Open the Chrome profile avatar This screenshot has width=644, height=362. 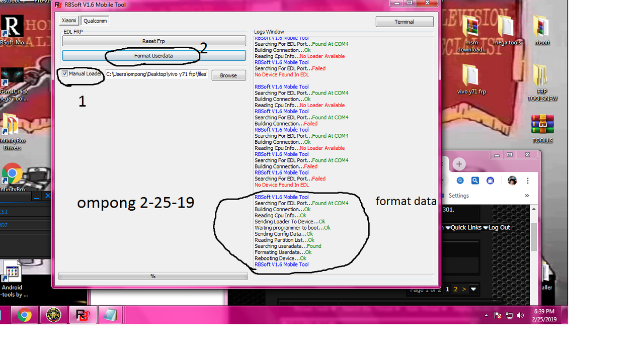[512, 180]
